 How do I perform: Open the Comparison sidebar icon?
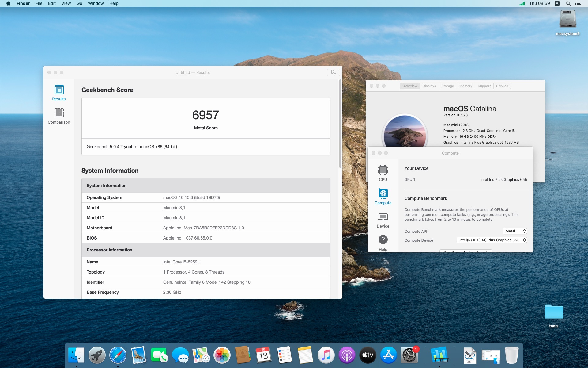59,116
